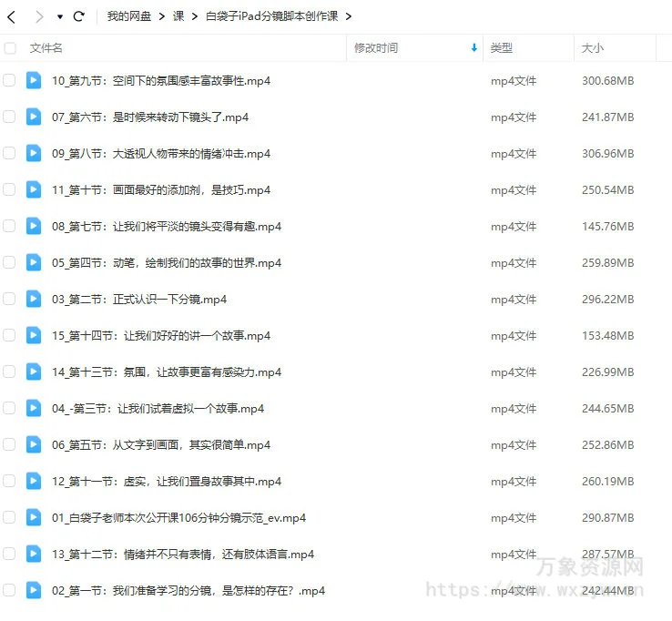Go to 我的网盘 in breadcrumb

pyautogui.click(x=127, y=16)
